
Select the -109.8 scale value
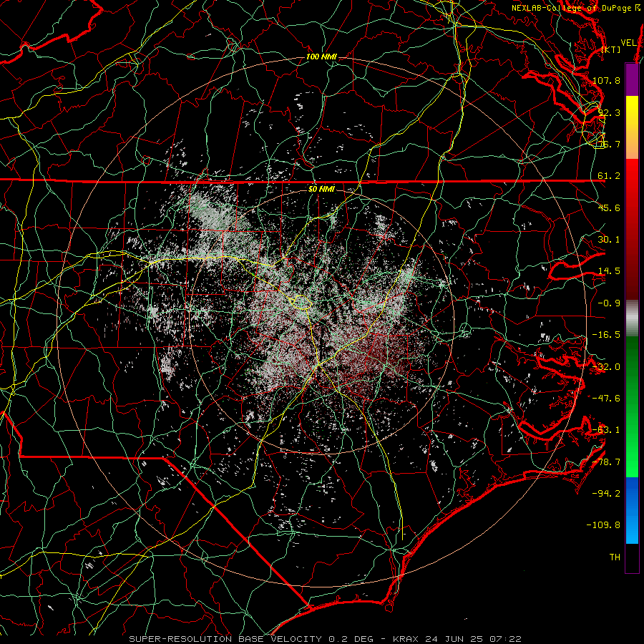(x=603, y=525)
